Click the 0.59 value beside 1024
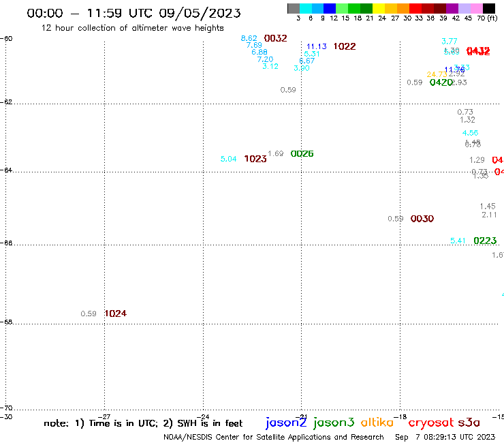Viewport: 504px width, 443px height. point(89,314)
